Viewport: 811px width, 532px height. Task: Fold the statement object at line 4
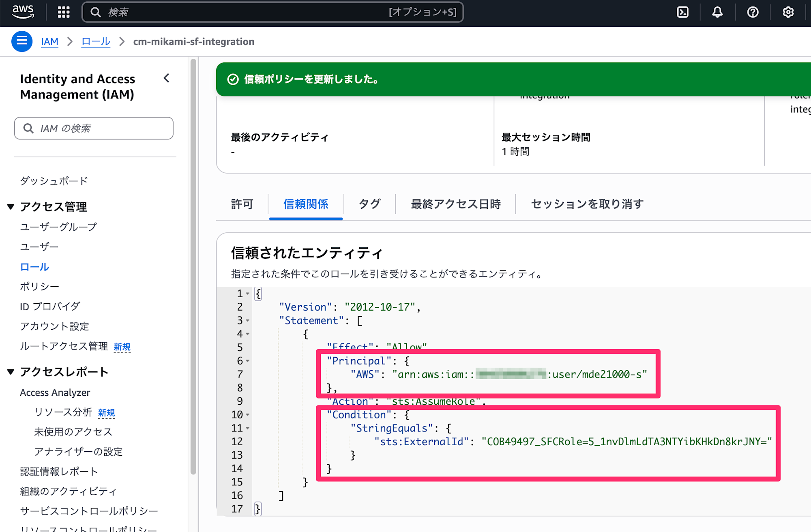coord(247,334)
